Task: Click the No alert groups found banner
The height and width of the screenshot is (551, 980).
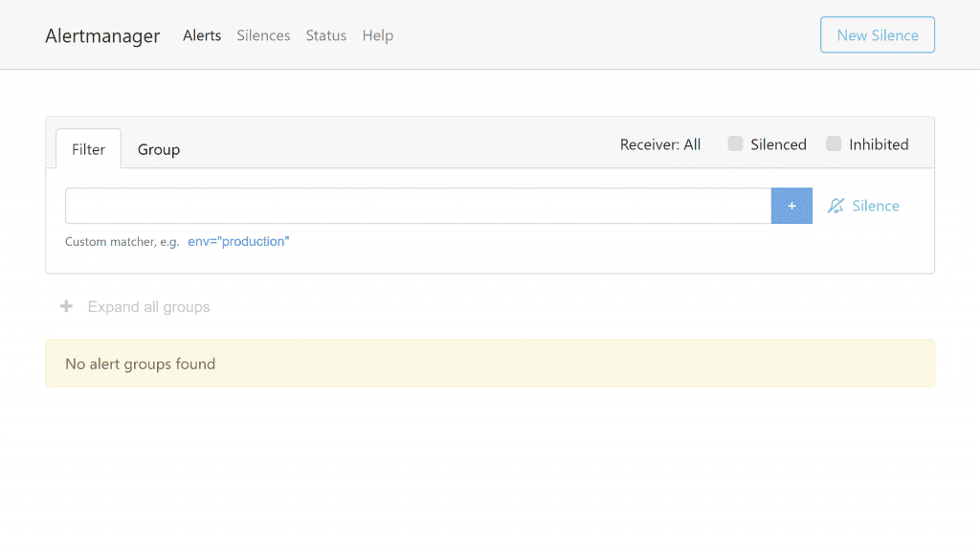Action: (x=489, y=364)
